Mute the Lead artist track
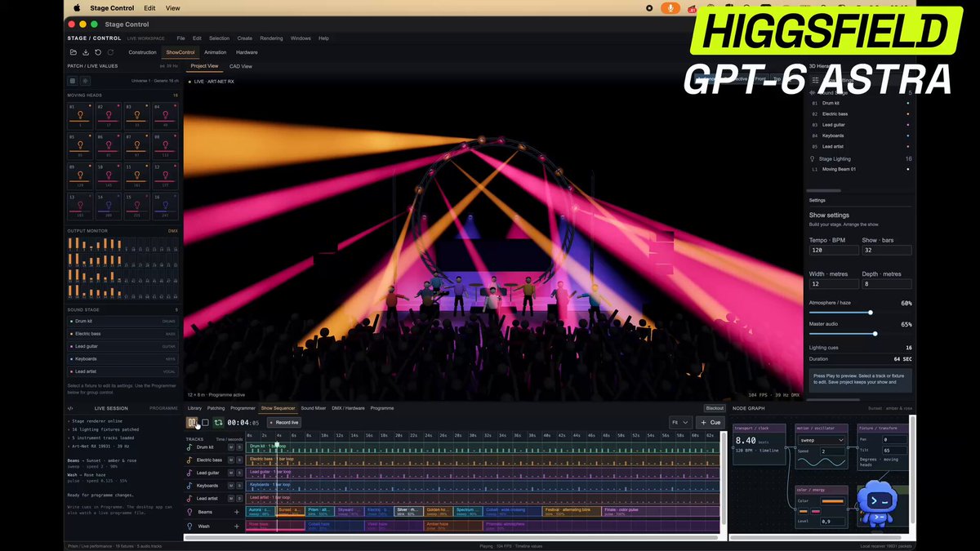The width and height of the screenshot is (980, 551). click(230, 498)
